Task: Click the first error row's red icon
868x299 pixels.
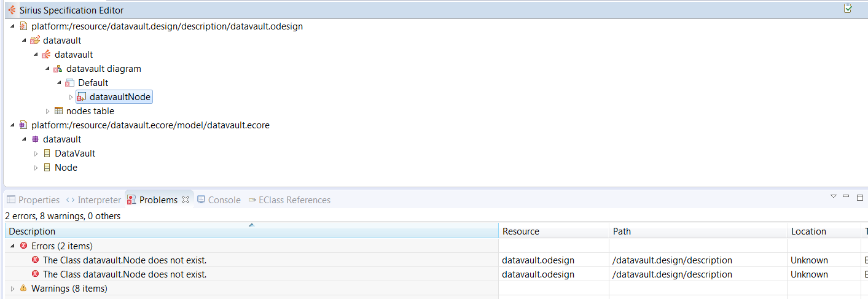Action: pos(35,260)
